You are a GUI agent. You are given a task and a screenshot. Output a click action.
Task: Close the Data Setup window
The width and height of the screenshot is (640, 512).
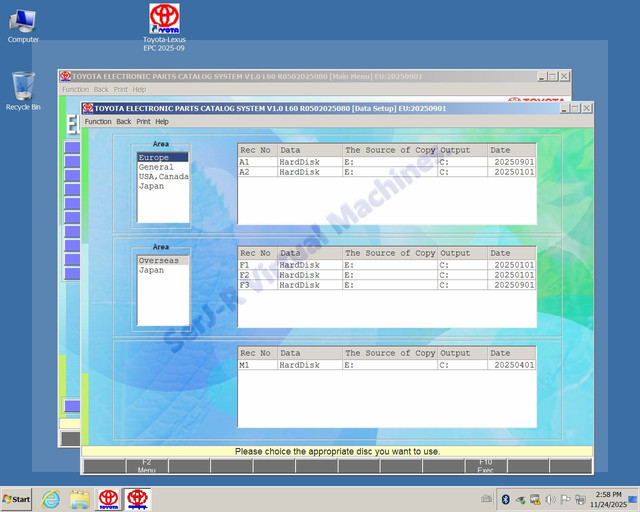587,108
